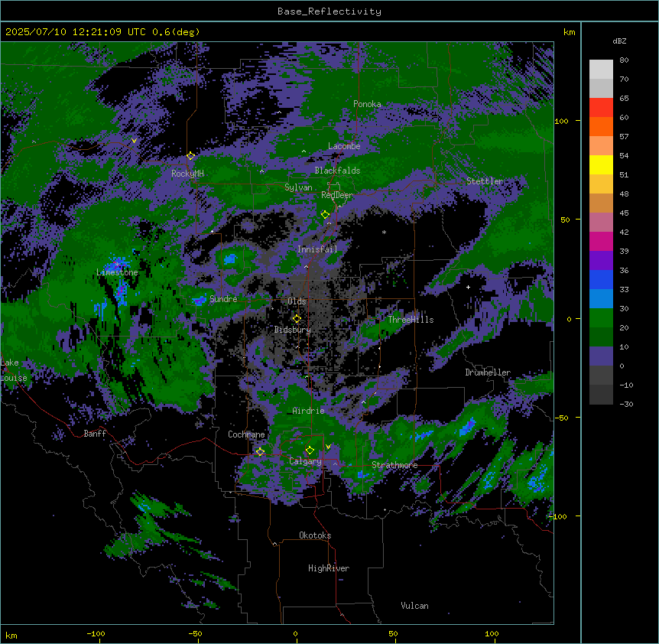Click the RockyMH label
This screenshot has height=644, width=659.
pos(187,174)
